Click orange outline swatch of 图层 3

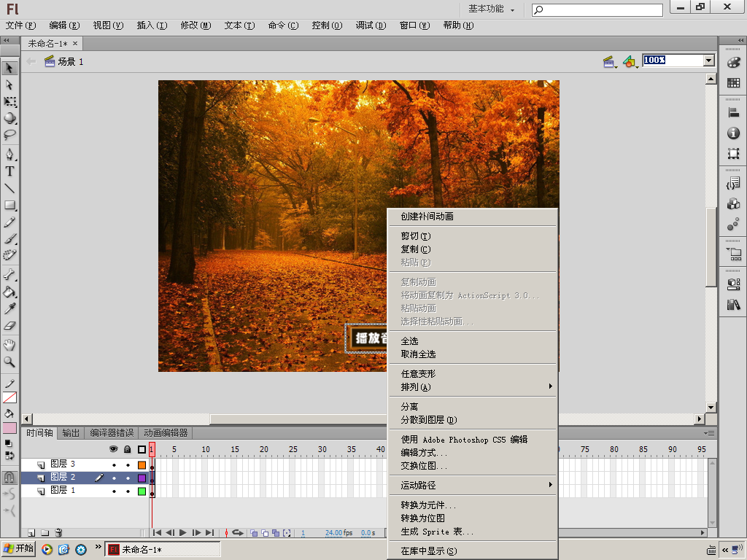pyautogui.click(x=142, y=464)
